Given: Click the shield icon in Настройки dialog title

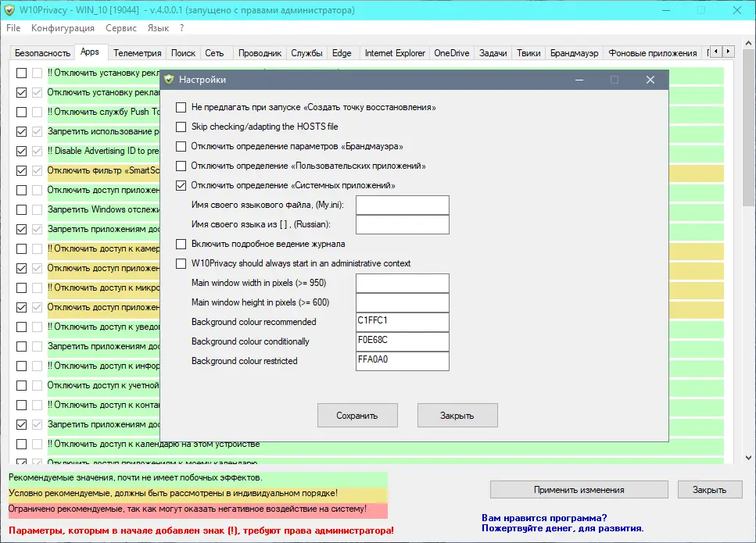Looking at the screenshot, I should (169, 80).
